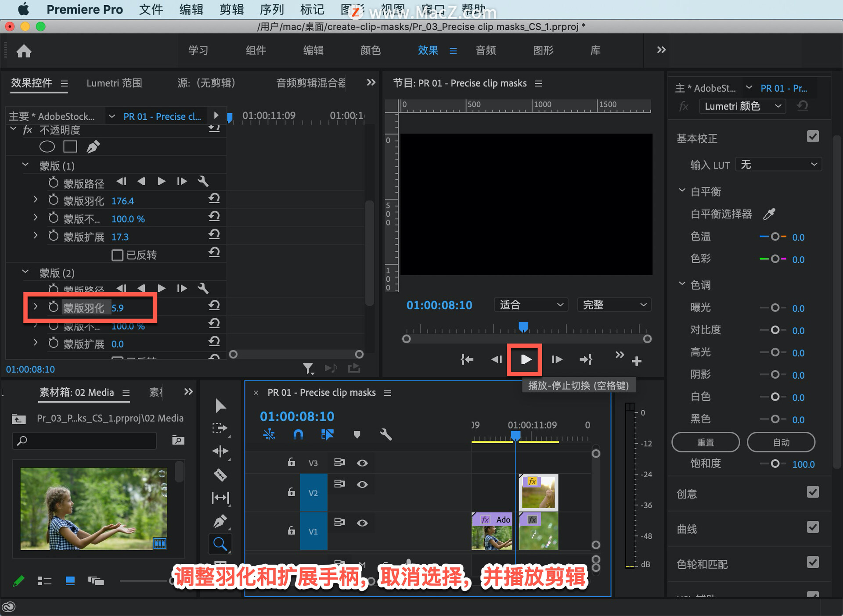Toggle 曲线 section checkbox
Screen dimensions: 843x616
[813, 527]
